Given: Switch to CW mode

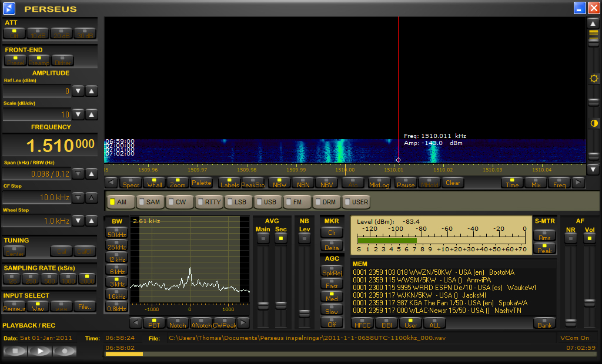Looking at the screenshot, I should pyautogui.click(x=180, y=202).
